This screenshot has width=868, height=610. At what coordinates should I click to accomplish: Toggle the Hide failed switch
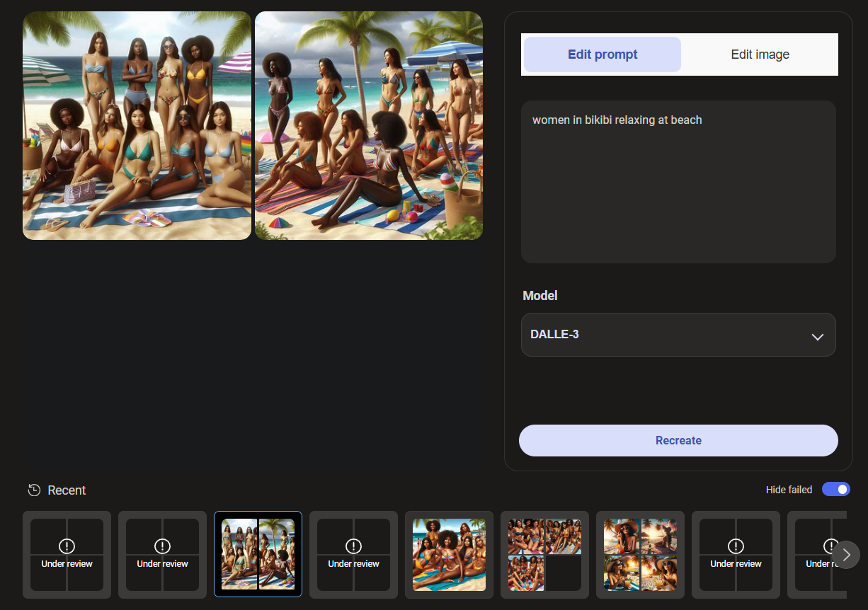[x=836, y=490]
